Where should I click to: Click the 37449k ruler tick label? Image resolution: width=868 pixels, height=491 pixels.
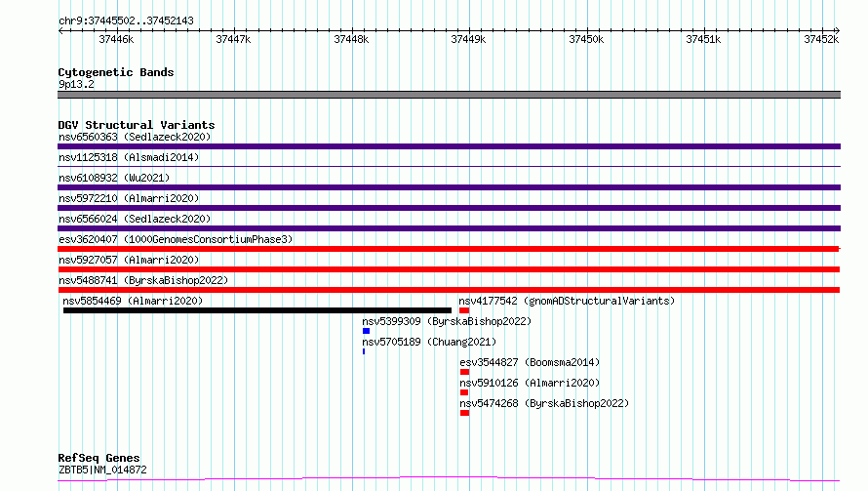[468, 39]
